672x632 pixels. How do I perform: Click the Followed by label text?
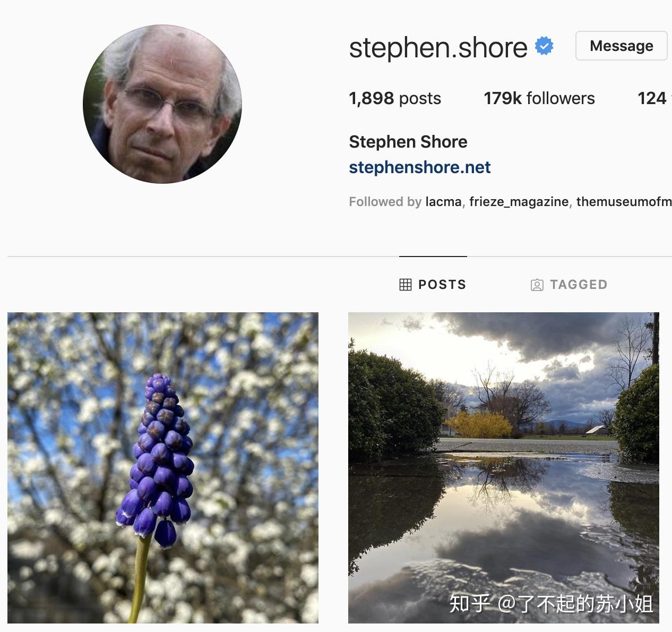385,202
